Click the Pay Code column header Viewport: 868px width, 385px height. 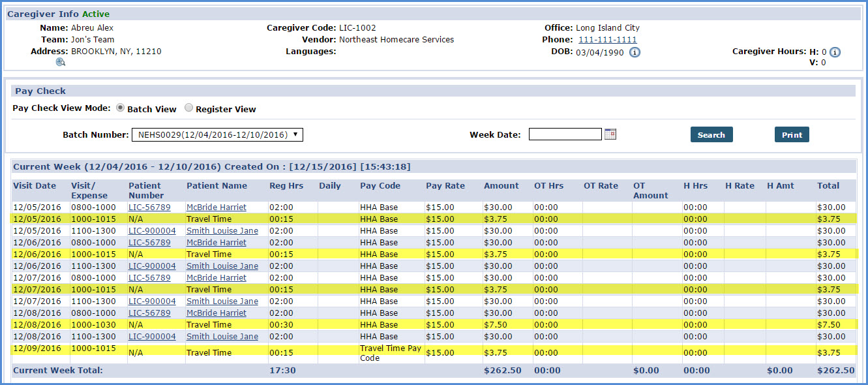380,186
